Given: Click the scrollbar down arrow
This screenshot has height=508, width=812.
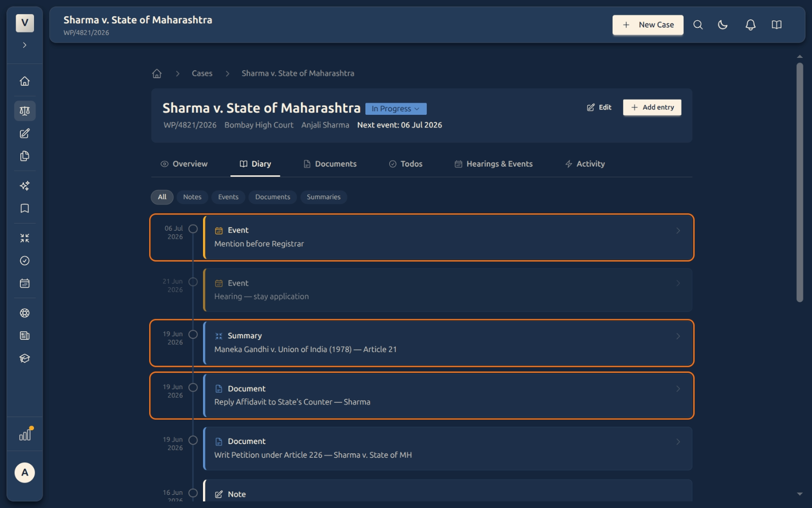Looking at the screenshot, I should (x=800, y=494).
